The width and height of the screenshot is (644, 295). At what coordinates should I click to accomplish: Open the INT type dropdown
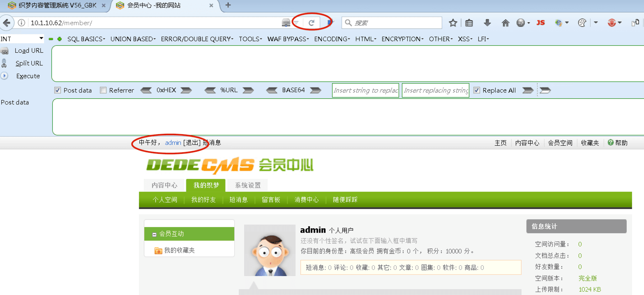(22, 39)
